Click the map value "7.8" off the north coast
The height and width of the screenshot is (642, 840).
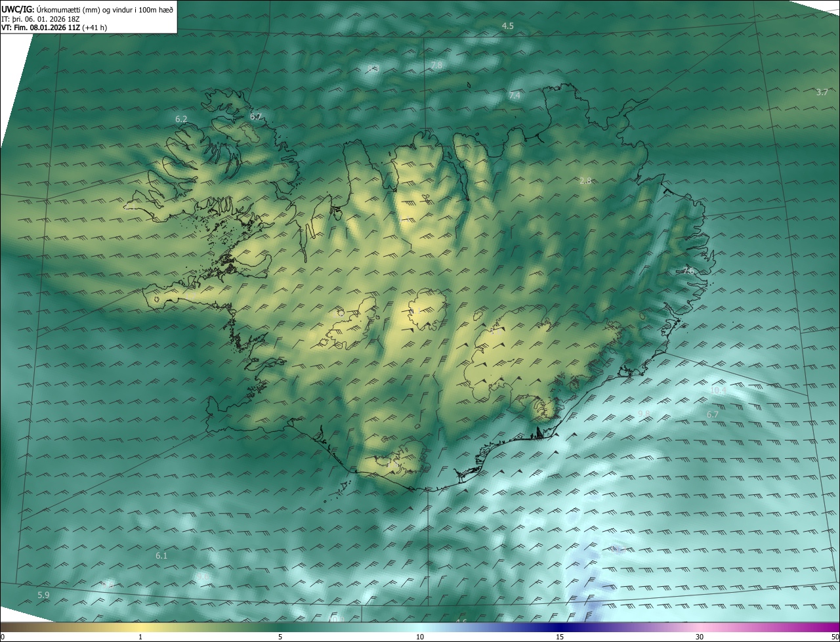point(436,65)
